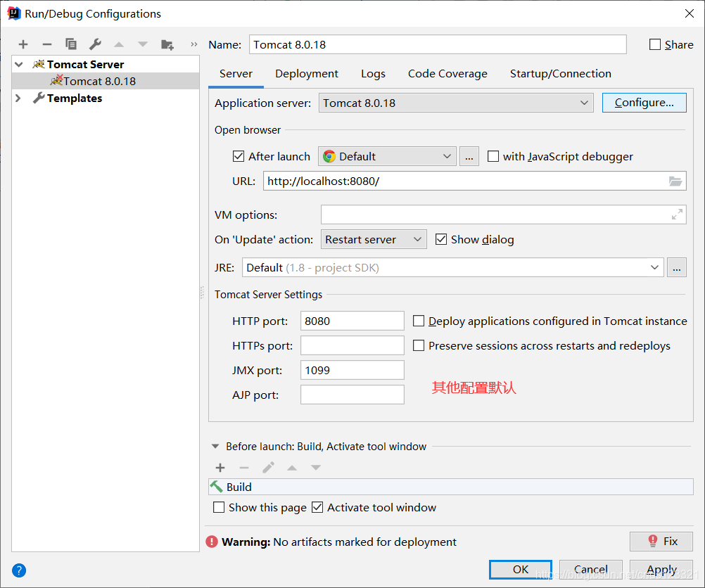Toggle Show dialog checkbox

[x=441, y=240]
